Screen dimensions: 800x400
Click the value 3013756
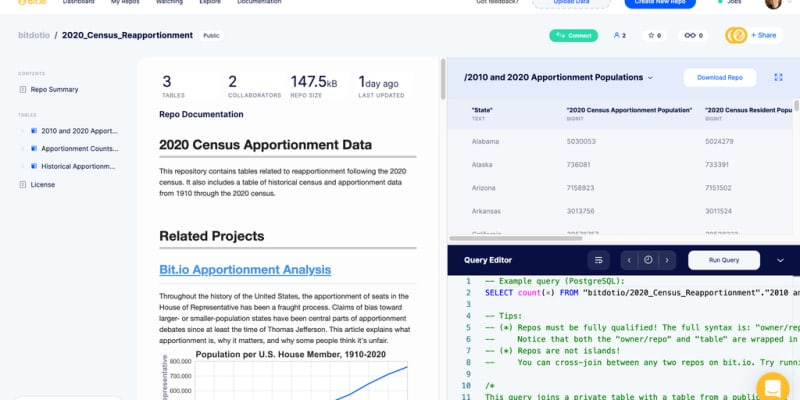tap(581, 211)
